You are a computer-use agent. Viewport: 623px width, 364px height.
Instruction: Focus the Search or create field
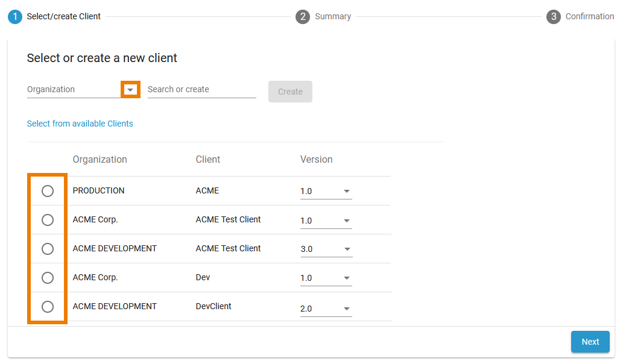201,90
